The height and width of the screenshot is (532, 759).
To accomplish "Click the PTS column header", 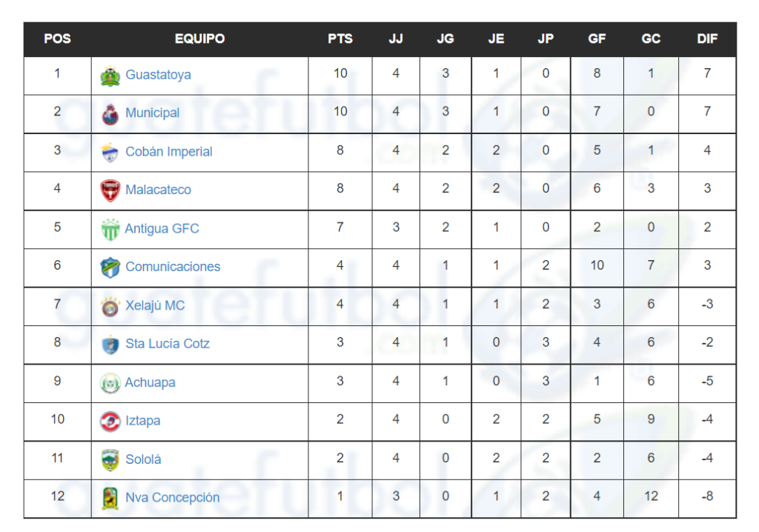I will pyautogui.click(x=340, y=39).
